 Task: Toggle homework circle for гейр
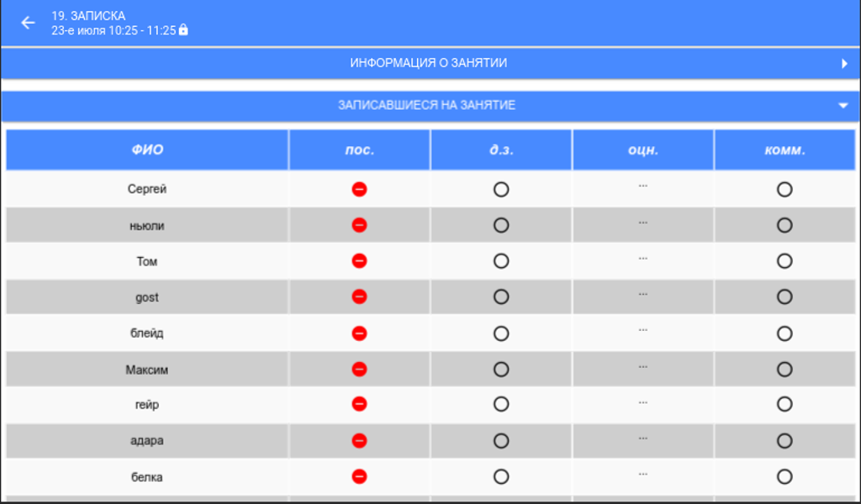(501, 404)
